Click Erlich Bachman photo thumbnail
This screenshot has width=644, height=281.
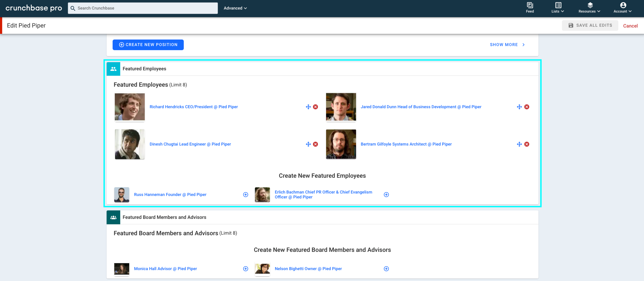coord(262,195)
